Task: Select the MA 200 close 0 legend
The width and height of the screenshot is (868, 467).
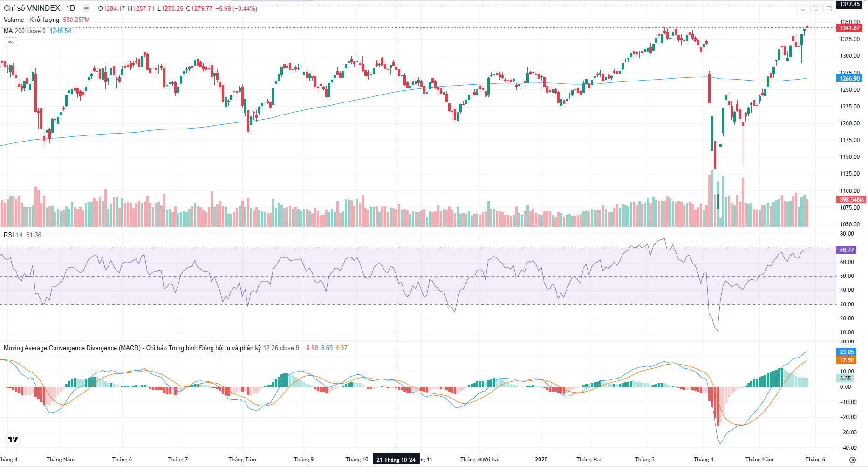Action: [x=25, y=31]
